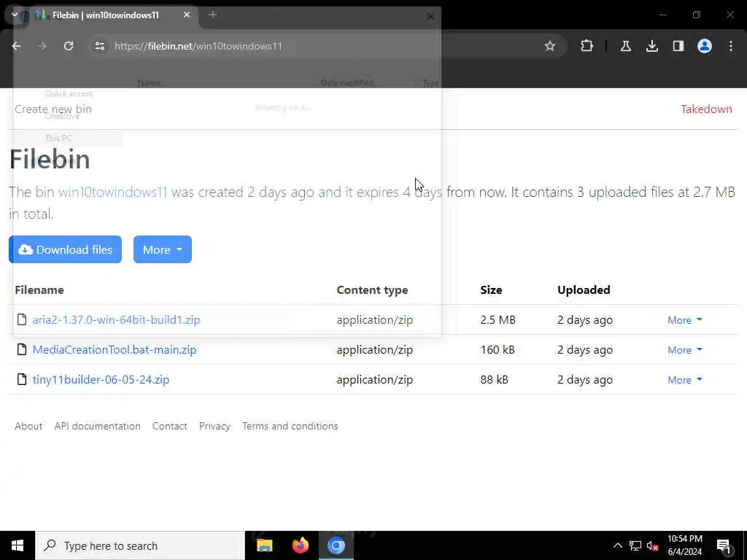The height and width of the screenshot is (560, 747).
Task: Open the About footer link
Action: pyautogui.click(x=28, y=426)
